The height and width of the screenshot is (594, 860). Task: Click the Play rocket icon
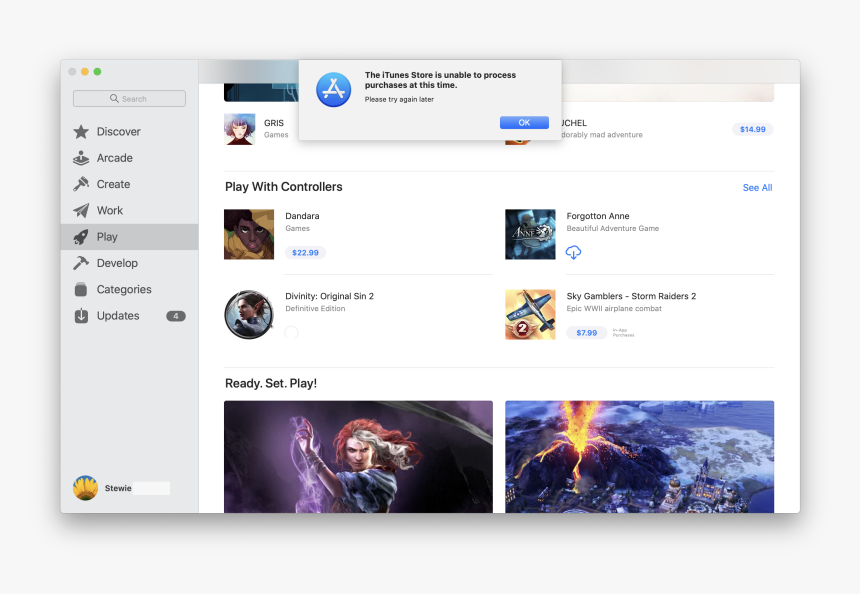81,237
